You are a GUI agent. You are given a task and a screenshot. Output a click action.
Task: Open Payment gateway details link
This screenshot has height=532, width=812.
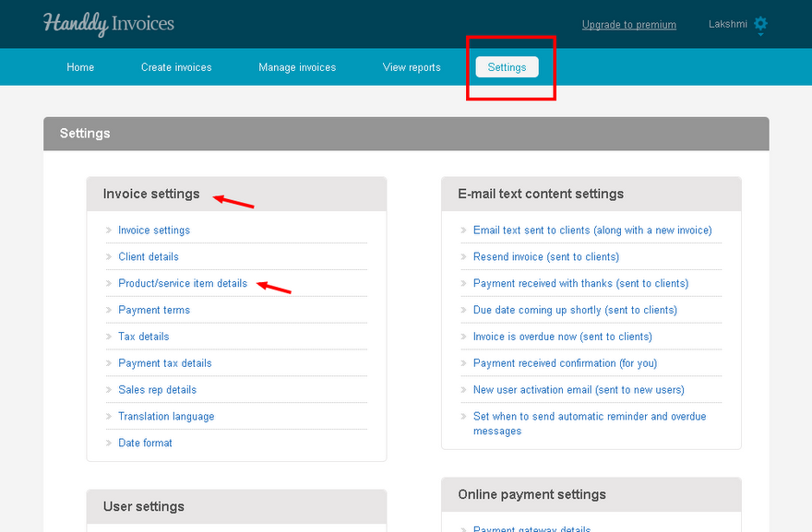[531, 528]
